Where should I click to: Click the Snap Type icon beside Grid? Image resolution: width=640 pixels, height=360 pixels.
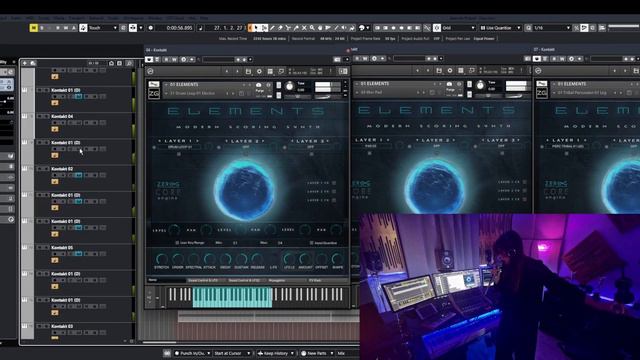tap(437, 28)
